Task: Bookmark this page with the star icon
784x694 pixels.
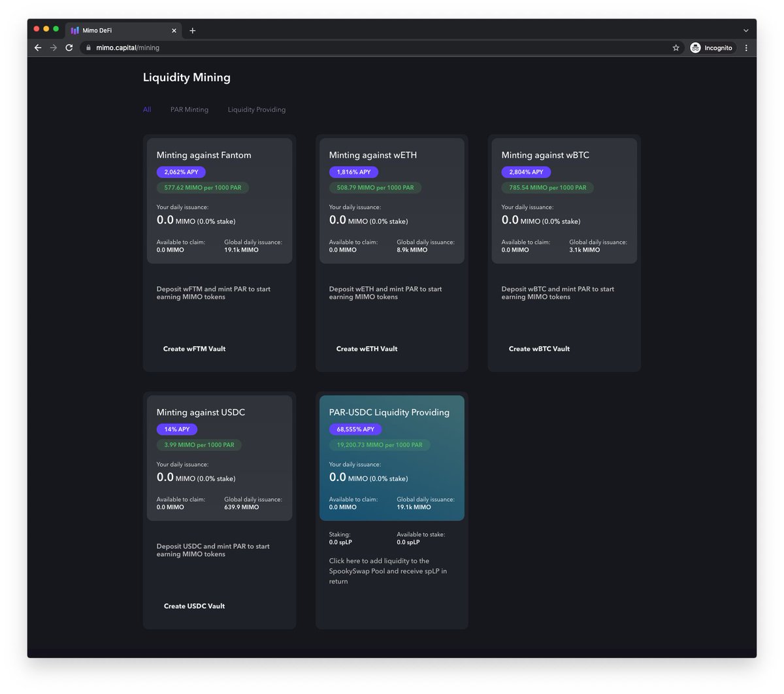Action: point(676,48)
